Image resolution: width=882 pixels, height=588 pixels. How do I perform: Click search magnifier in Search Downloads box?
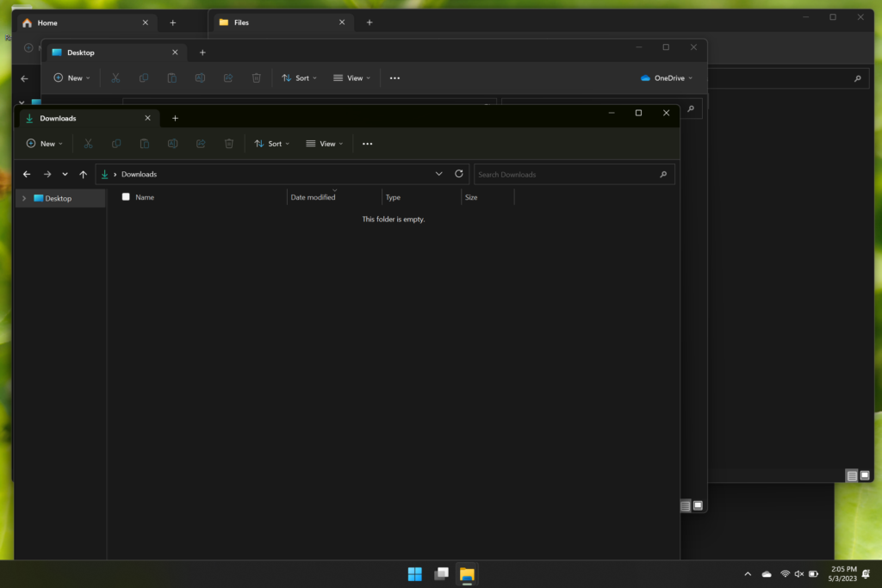pos(663,174)
